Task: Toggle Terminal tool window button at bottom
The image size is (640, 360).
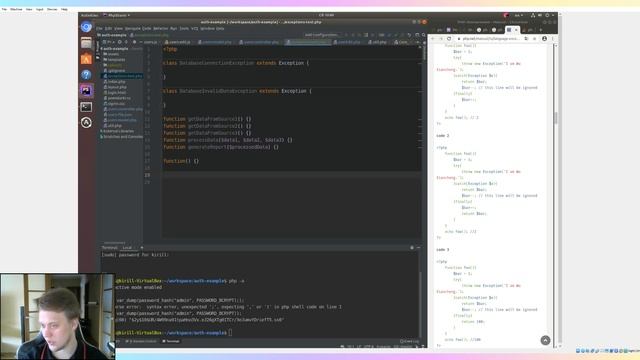Action: pos(171,341)
